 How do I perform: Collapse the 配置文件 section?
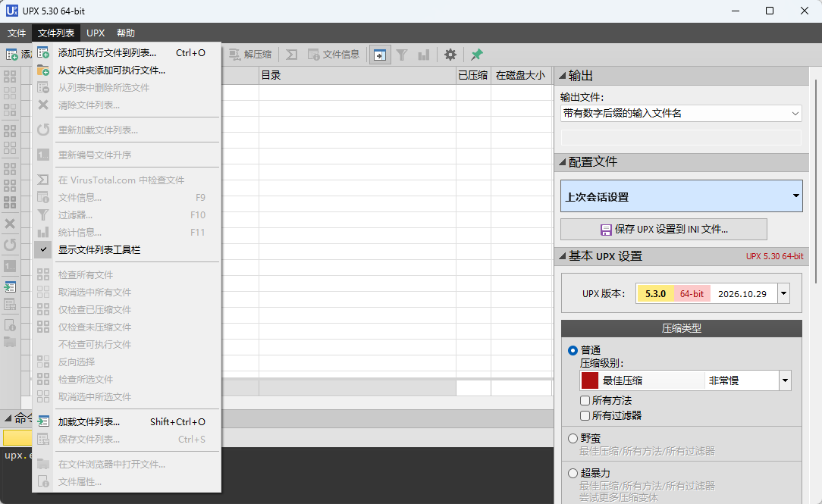click(563, 162)
